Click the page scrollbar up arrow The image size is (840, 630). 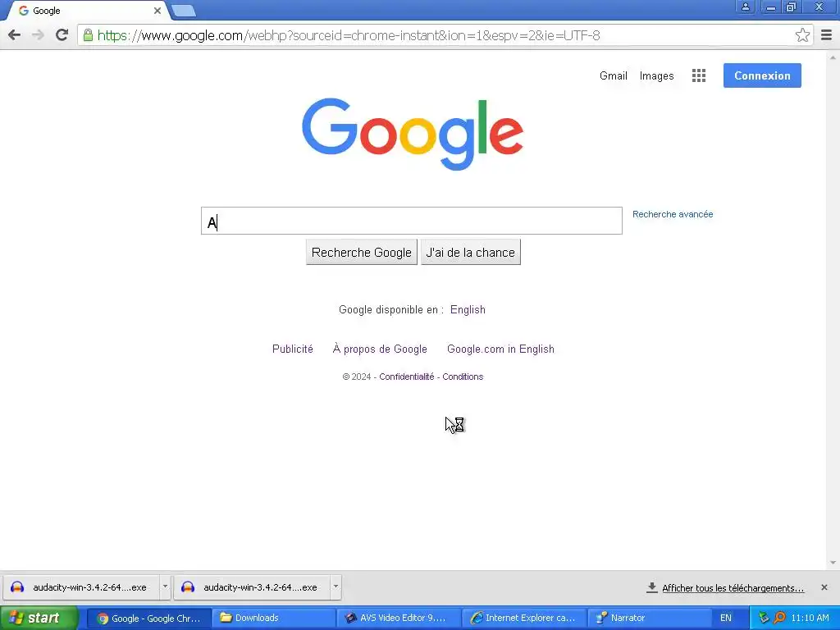point(833,57)
